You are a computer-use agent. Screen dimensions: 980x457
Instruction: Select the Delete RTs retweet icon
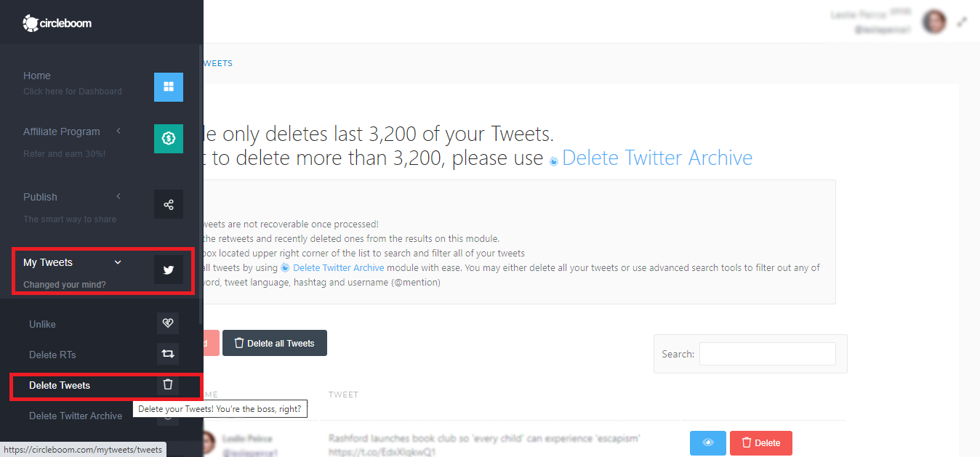coord(168,354)
